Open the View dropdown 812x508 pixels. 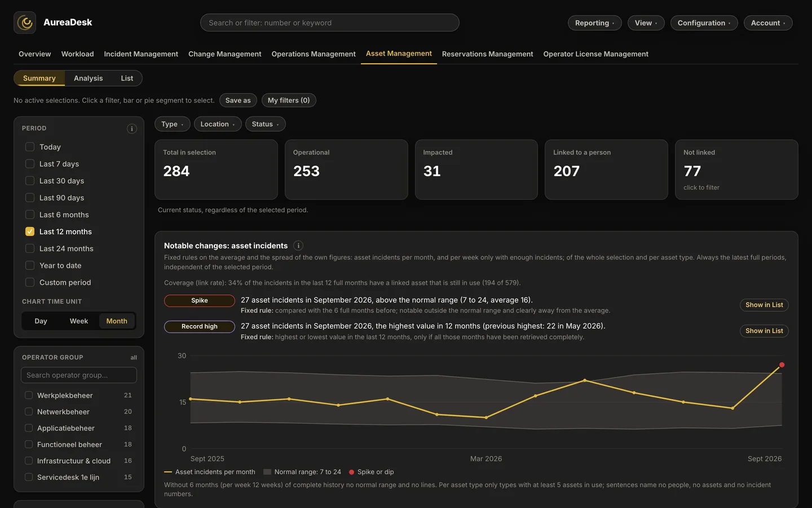[x=646, y=23]
